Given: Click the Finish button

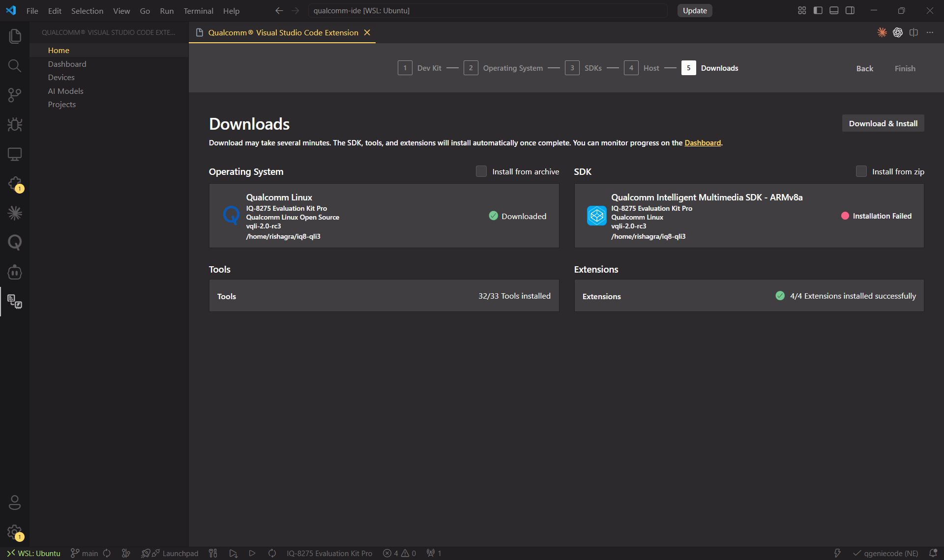Looking at the screenshot, I should [x=905, y=68].
